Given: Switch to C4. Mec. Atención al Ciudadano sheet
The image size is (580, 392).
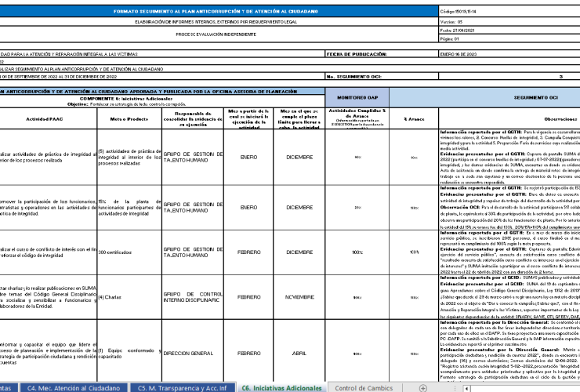Looking at the screenshot, I should [x=74, y=388].
